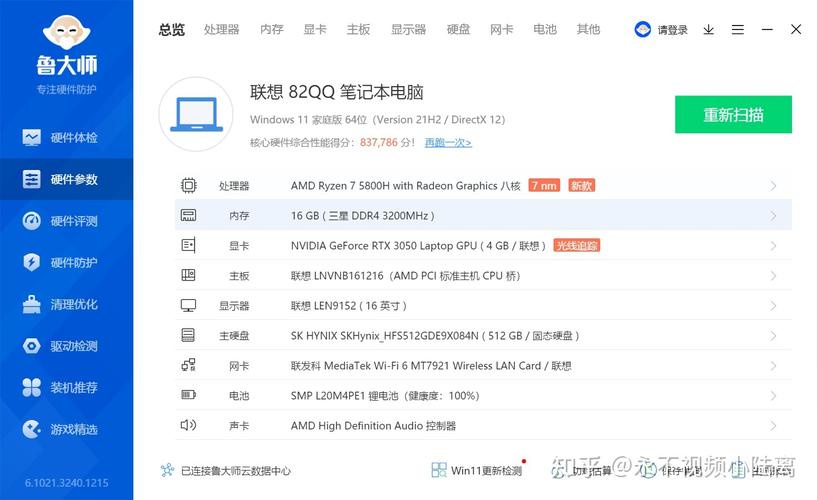Click the 网卡 network icon
This screenshot has width=817, height=500.
pos(189,365)
